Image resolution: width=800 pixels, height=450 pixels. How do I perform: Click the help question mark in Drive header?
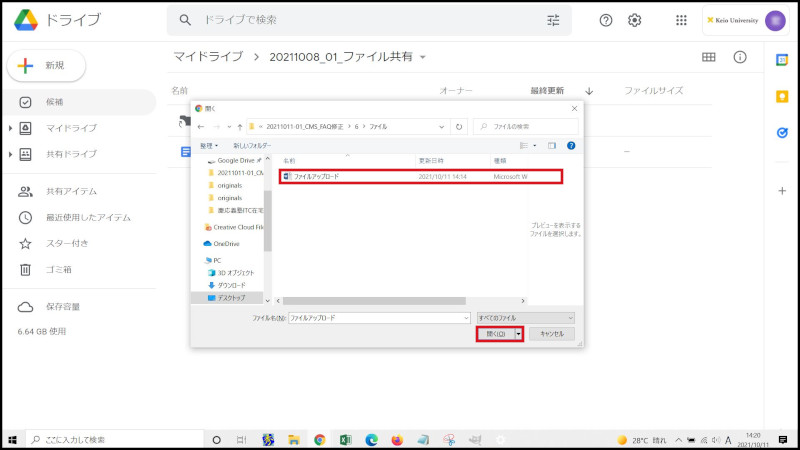(605, 20)
